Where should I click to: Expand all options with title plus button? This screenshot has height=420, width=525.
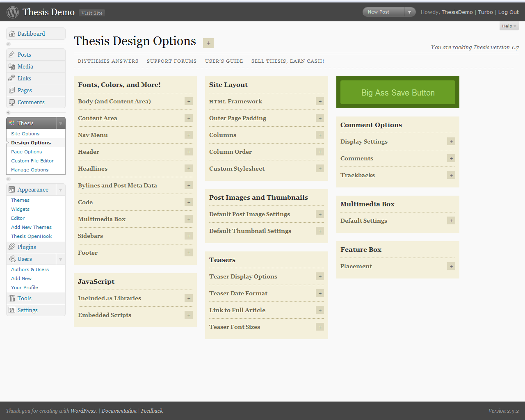pyautogui.click(x=208, y=43)
